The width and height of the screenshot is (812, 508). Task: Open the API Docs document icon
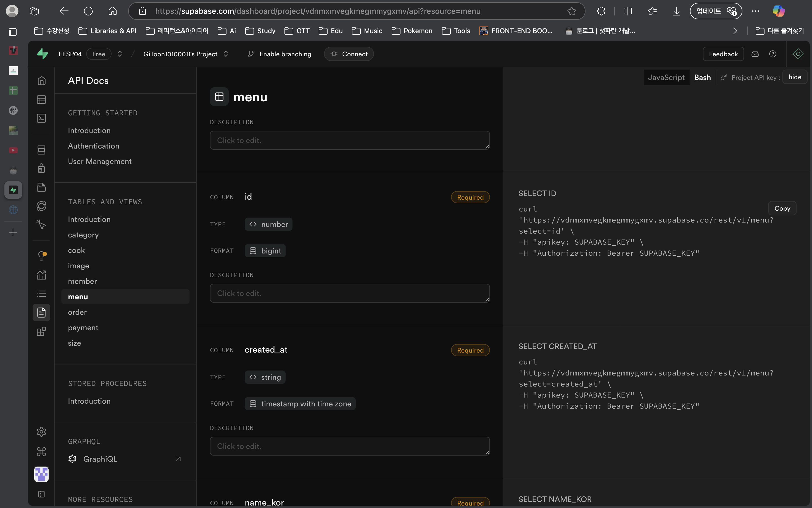coord(41,313)
